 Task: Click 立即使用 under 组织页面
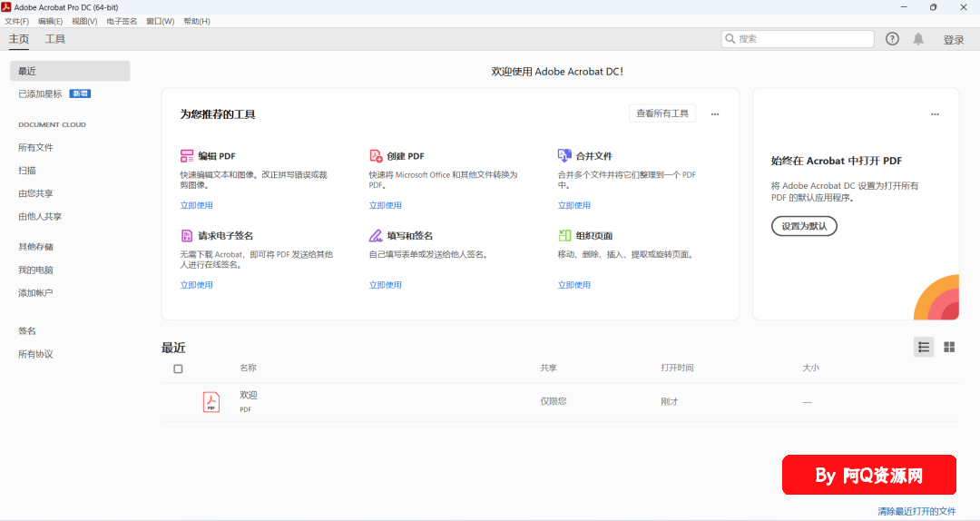574,285
